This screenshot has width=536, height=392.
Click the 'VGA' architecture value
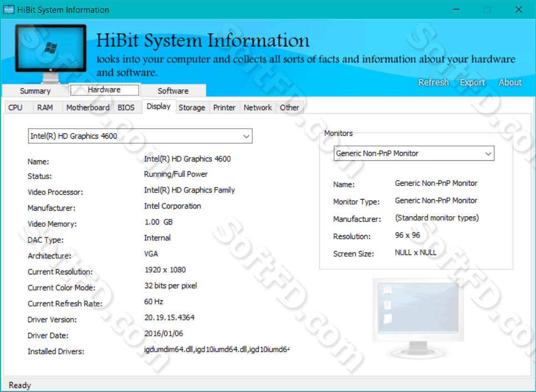click(151, 254)
